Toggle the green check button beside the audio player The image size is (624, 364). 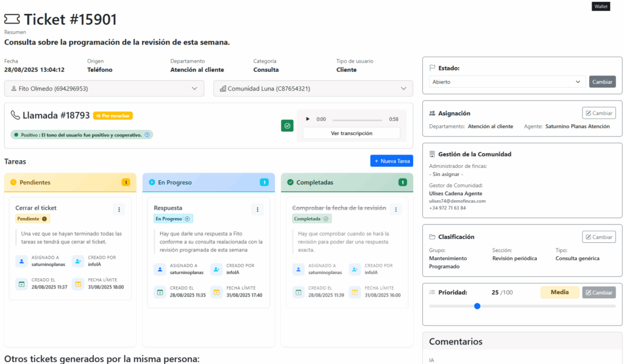287,125
